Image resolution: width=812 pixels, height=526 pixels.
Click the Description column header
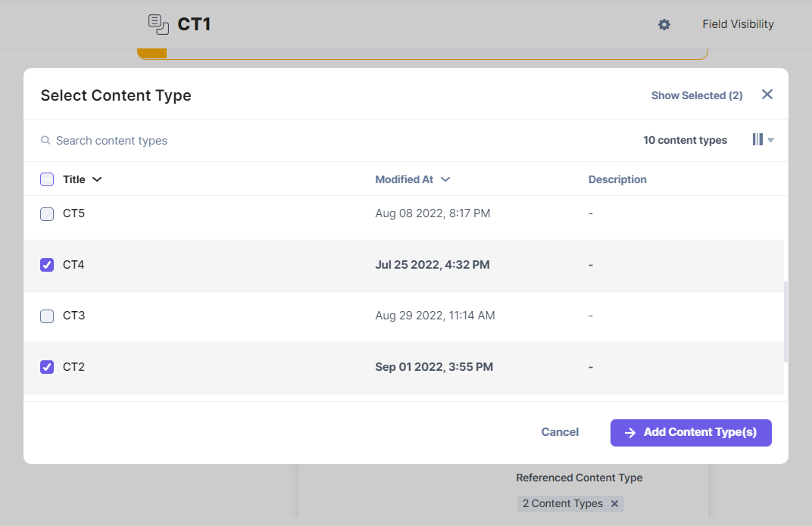click(617, 179)
